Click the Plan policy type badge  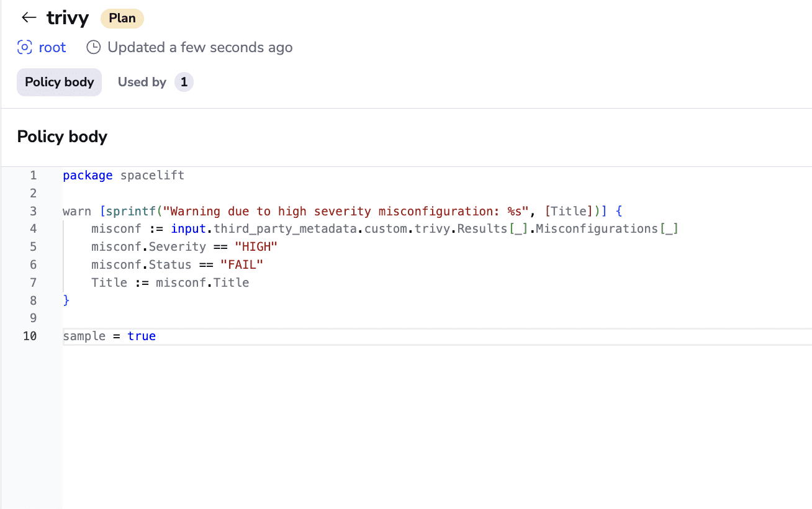tap(122, 18)
